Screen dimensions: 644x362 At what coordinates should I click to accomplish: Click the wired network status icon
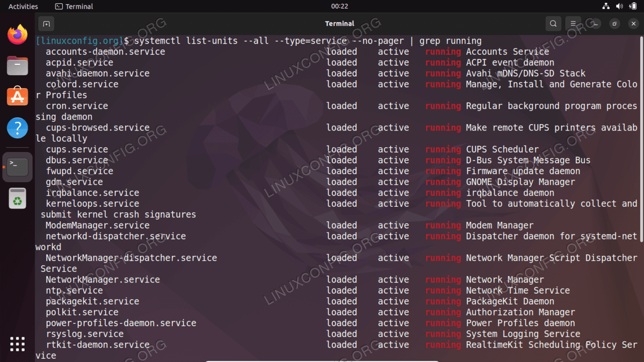pyautogui.click(x=606, y=6)
